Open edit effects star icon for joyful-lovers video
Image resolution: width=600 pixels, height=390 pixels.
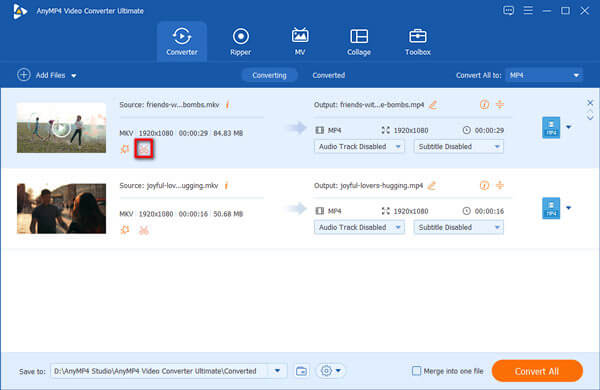pos(125,230)
